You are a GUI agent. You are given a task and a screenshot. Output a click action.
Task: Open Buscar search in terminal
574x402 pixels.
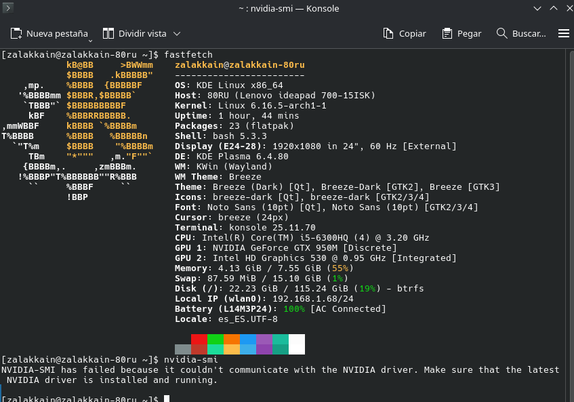click(x=521, y=34)
